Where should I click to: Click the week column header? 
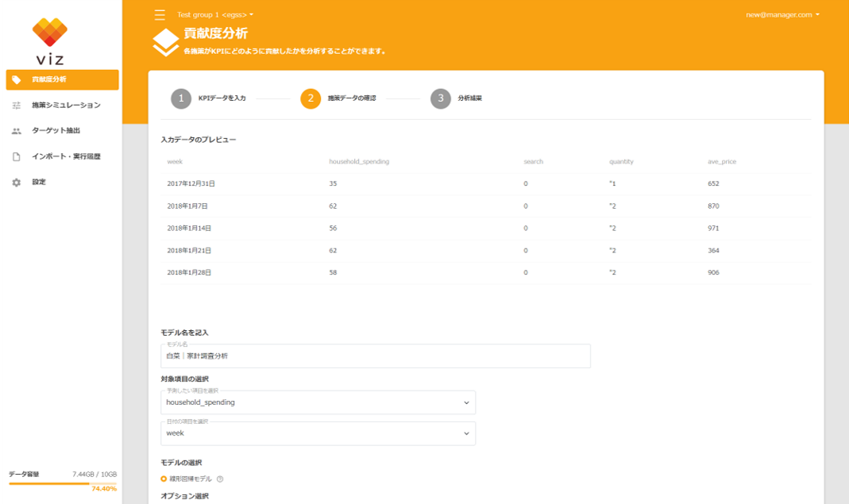click(175, 162)
